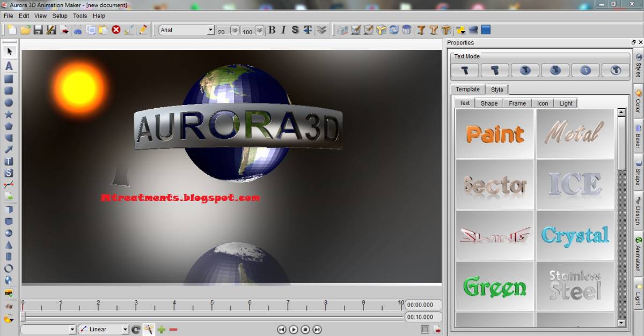Screen dimensions: 644x336
Task: Select the star shape tool
Action: point(9,115)
